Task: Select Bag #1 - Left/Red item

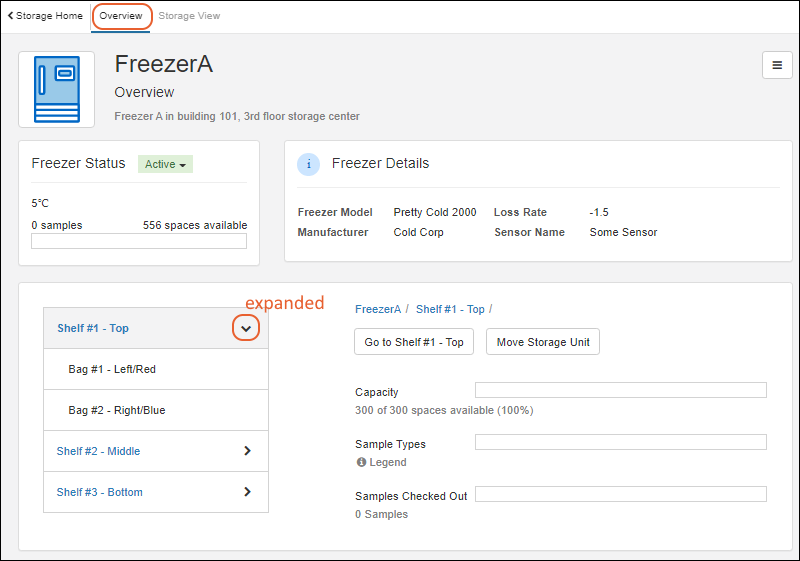Action: click(x=112, y=369)
